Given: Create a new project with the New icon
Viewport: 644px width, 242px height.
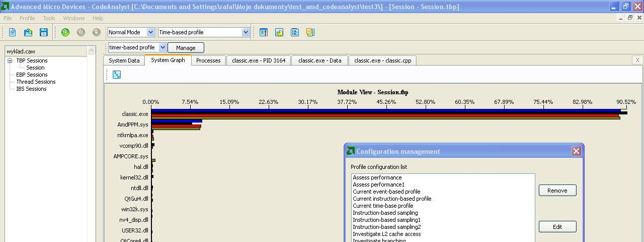Looking at the screenshot, I should 12,32.
